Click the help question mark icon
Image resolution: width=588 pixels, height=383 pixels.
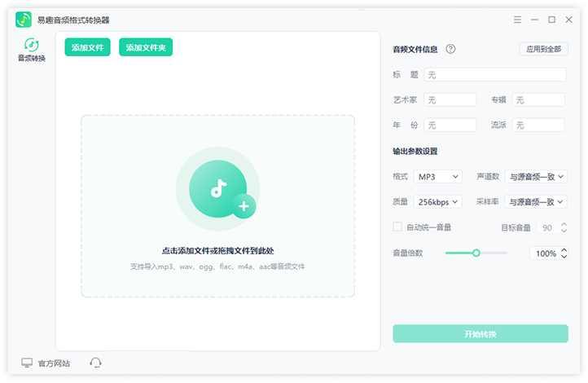point(450,49)
